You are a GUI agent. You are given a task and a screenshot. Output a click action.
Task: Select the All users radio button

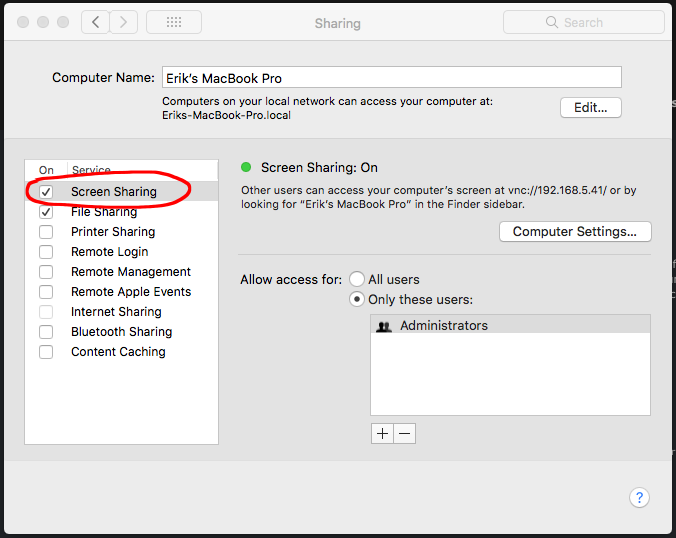357,279
